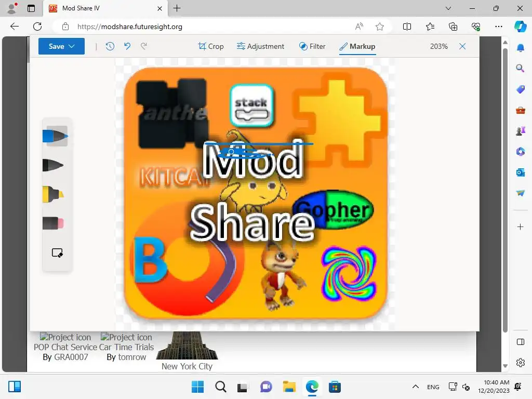The image size is (532, 399).
Task: Select the blue pen markup tool
Action: pyautogui.click(x=55, y=136)
